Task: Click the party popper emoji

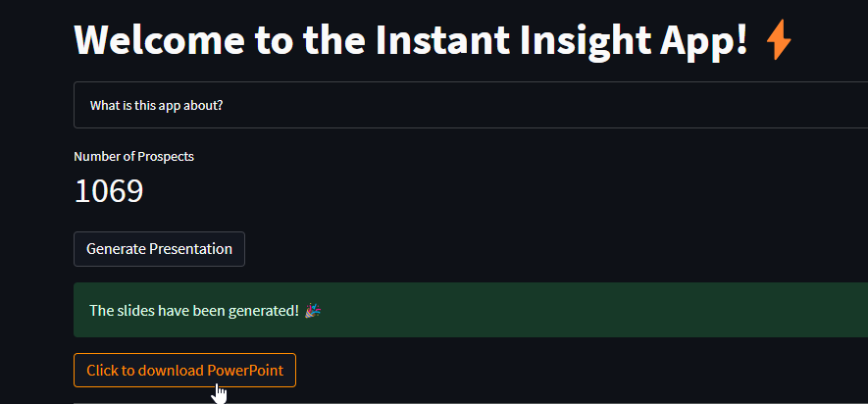Action: [x=314, y=311]
